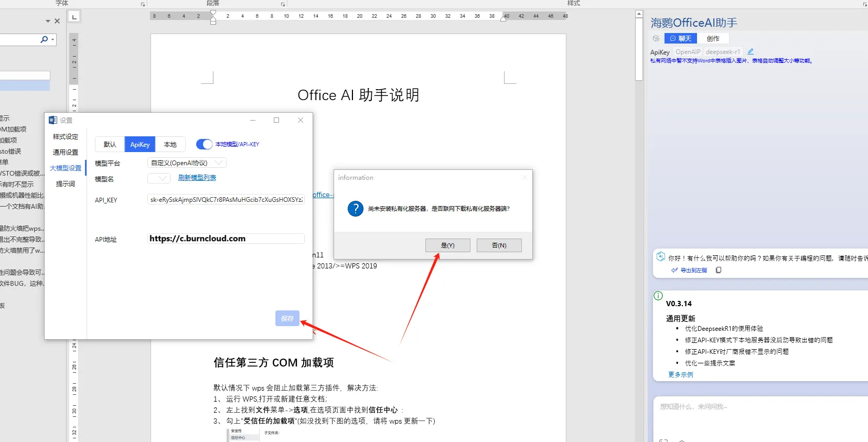The width and height of the screenshot is (868, 442).
Task: Expand the 模型名 dropdown
Action: (159, 178)
